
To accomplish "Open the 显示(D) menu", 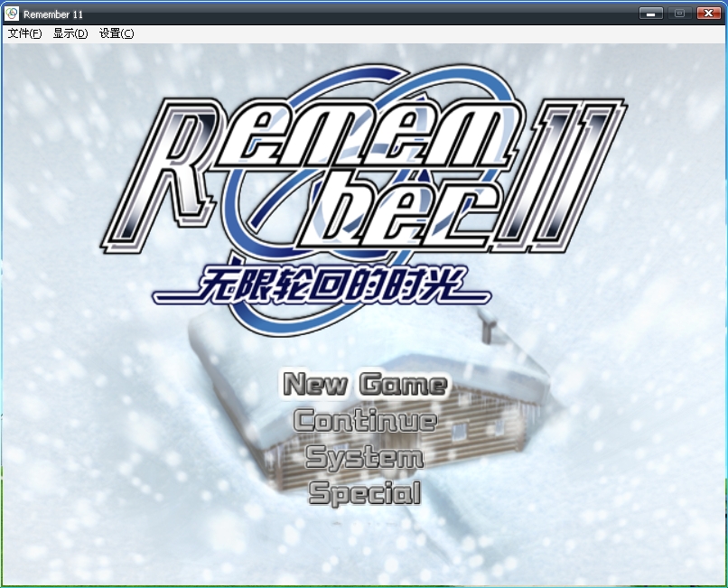I will (x=70, y=33).
